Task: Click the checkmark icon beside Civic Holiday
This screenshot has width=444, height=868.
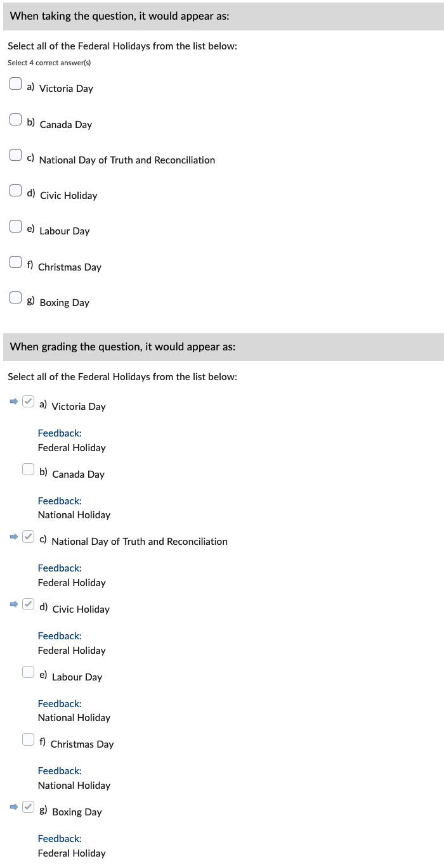Action: [28, 604]
